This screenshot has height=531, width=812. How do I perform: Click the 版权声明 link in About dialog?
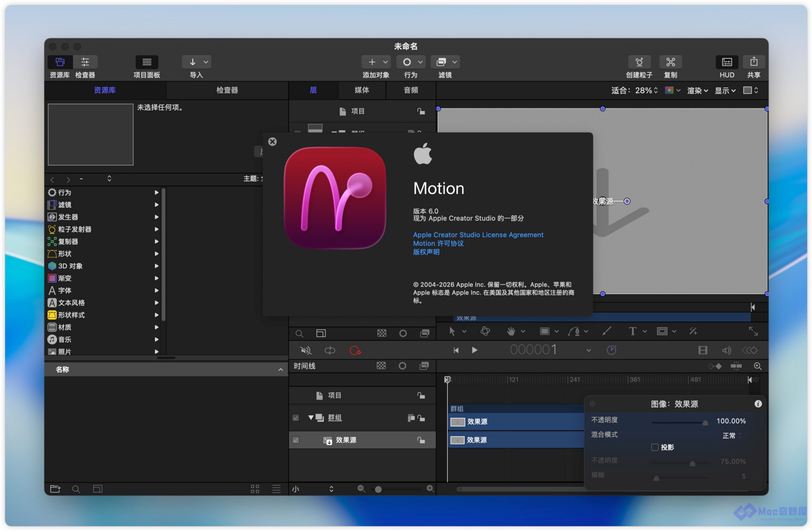(426, 252)
